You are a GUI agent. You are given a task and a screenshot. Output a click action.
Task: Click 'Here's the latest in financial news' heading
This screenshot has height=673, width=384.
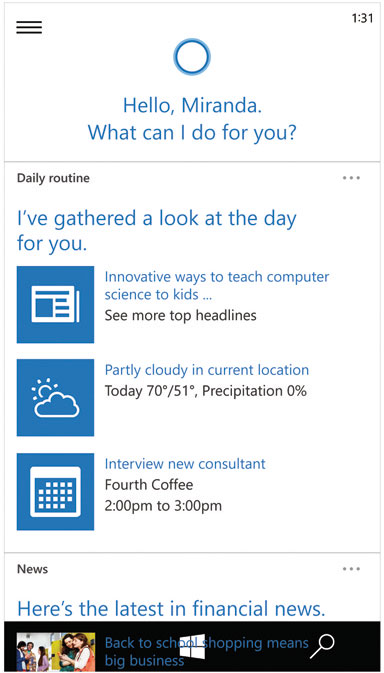click(171, 609)
